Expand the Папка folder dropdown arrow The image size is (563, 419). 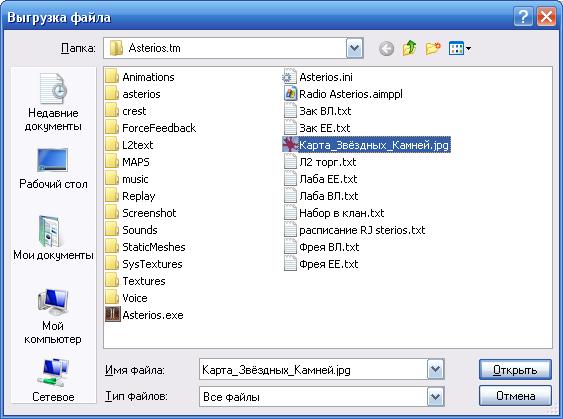(x=354, y=48)
